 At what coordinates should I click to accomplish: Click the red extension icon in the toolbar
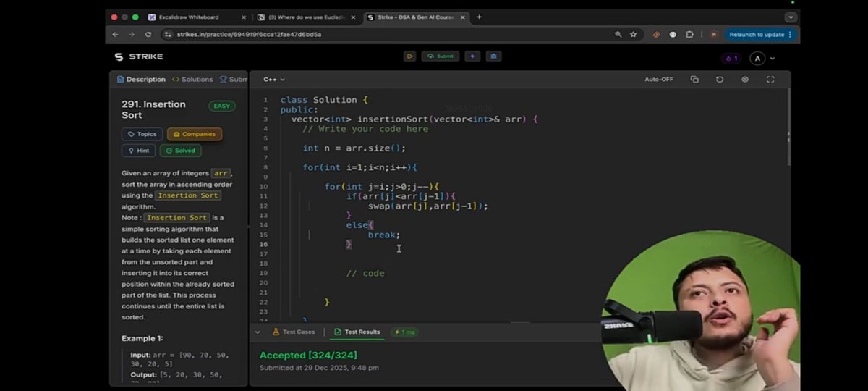(x=656, y=34)
